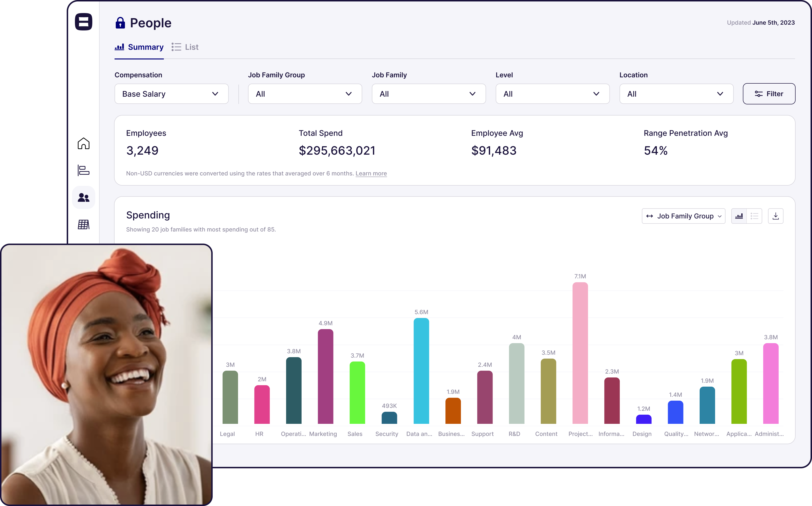This screenshot has width=812, height=506.
Task: Click the download icon in Spending card
Action: click(x=775, y=216)
